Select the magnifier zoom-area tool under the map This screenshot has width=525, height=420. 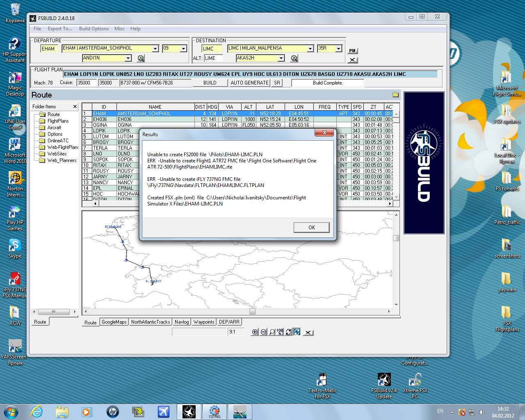pyautogui.click(x=272, y=332)
